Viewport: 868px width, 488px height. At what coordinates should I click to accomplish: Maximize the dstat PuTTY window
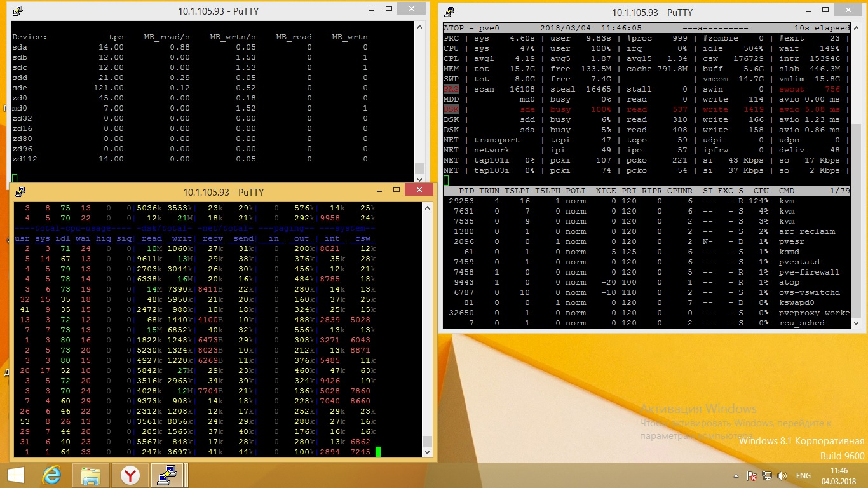397,190
